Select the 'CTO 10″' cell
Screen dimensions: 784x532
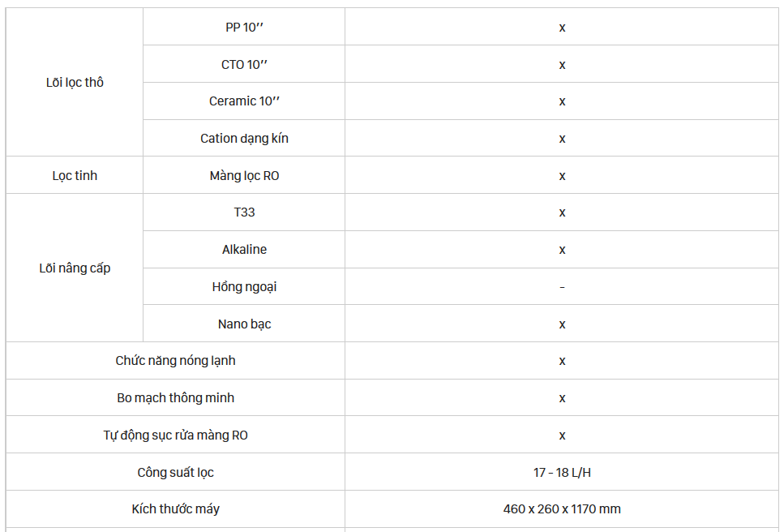(x=244, y=64)
